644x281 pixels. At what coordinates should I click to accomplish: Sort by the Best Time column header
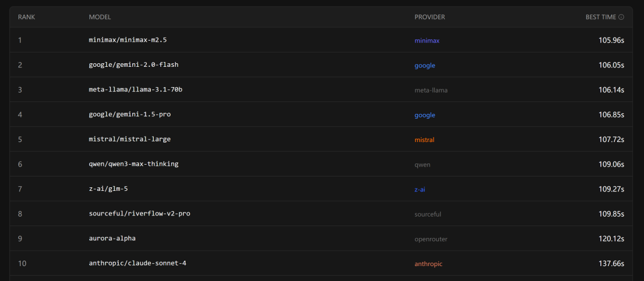pos(600,17)
